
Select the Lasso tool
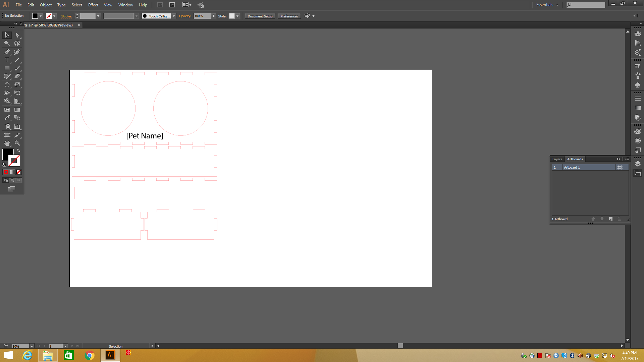[x=17, y=44]
